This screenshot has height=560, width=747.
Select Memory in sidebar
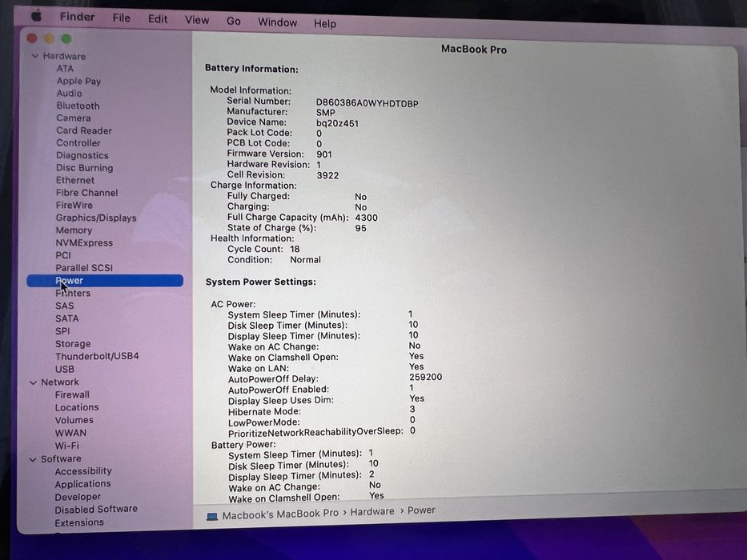[x=74, y=230]
